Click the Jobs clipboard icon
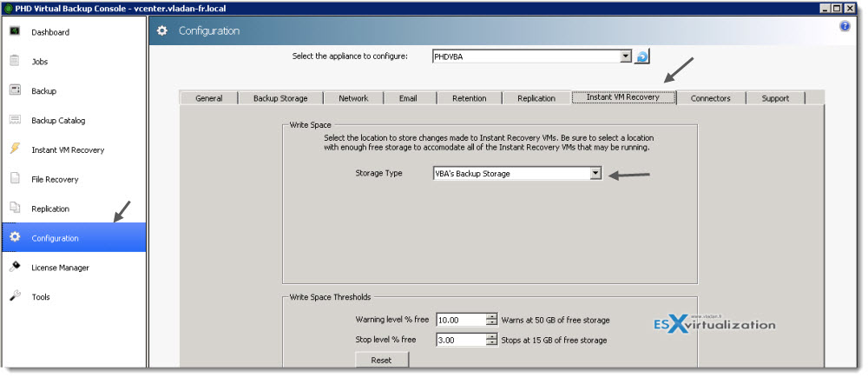868x378 pixels. click(x=15, y=61)
